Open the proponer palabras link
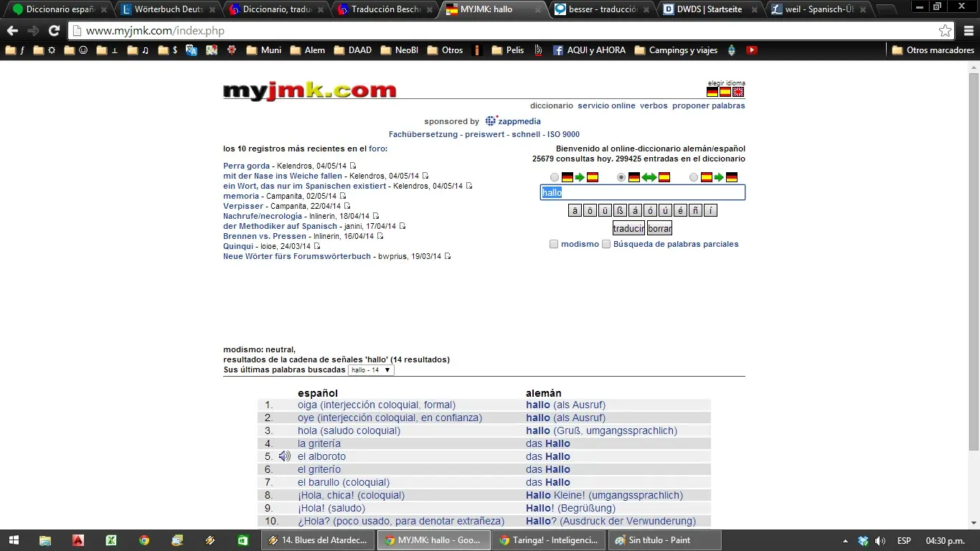Screen dimensions: 980x551 pyautogui.click(x=709, y=105)
